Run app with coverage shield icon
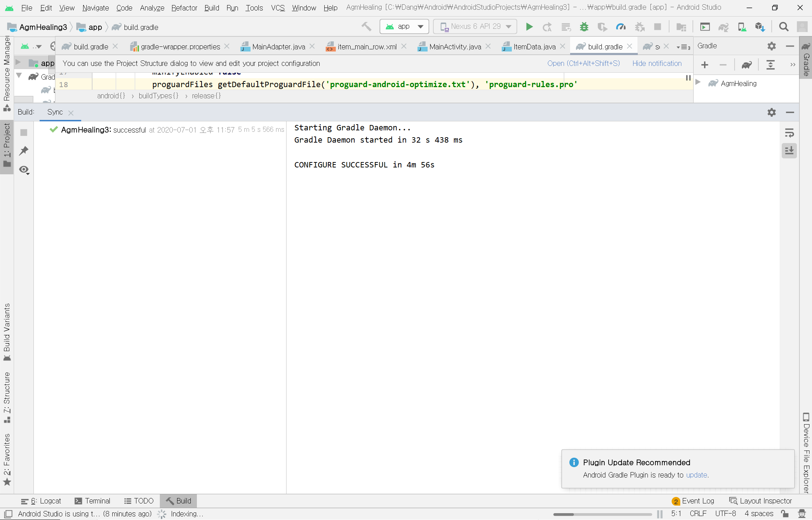 [x=602, y=27]
